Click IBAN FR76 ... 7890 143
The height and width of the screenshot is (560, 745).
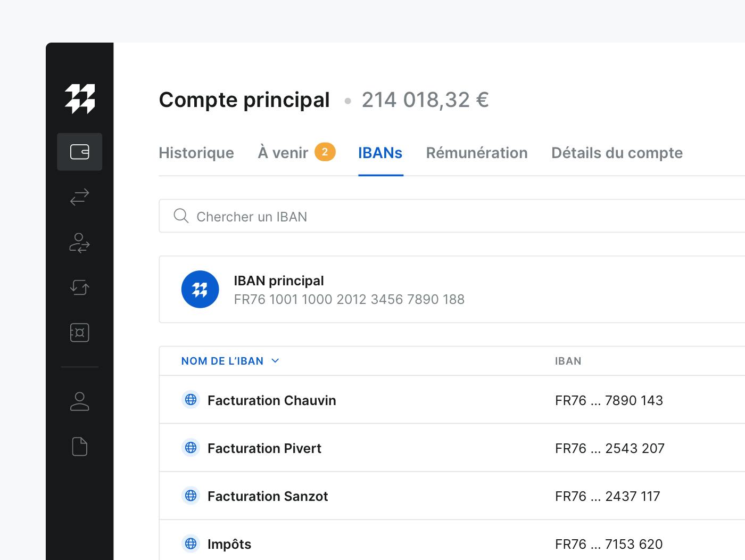click(609, 400)
